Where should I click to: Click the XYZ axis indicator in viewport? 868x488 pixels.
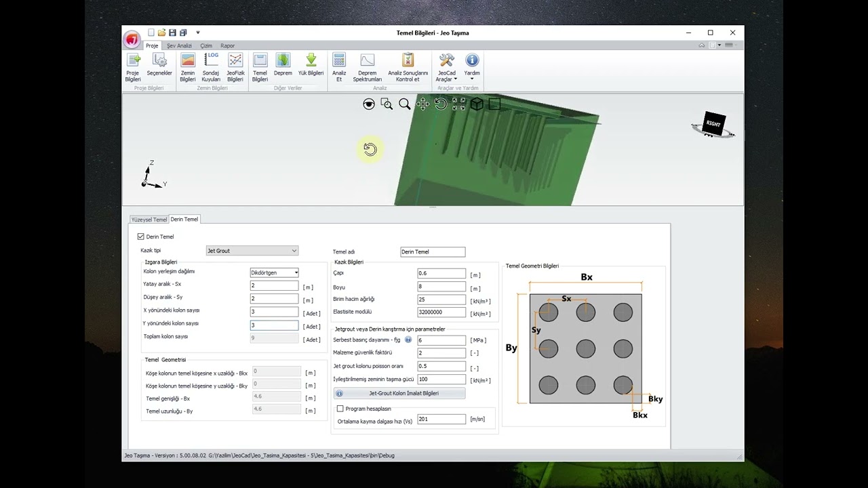pyautogui.click(x=153, y=174)
